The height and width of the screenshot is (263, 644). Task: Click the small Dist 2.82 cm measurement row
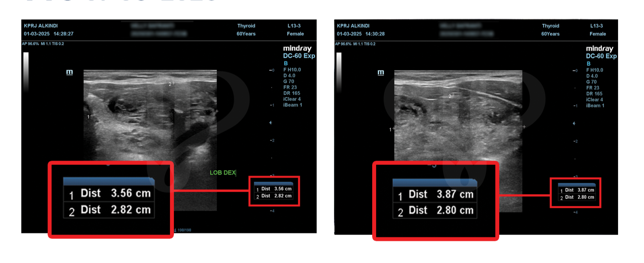(274, 196)
